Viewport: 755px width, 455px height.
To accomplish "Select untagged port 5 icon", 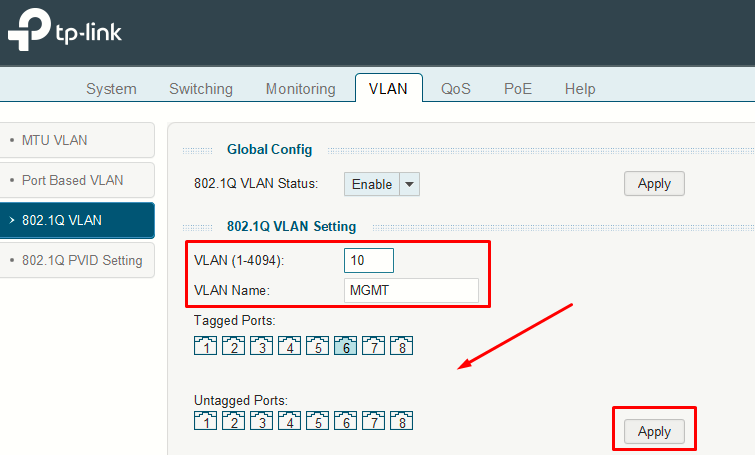I will tap(317, 420).
